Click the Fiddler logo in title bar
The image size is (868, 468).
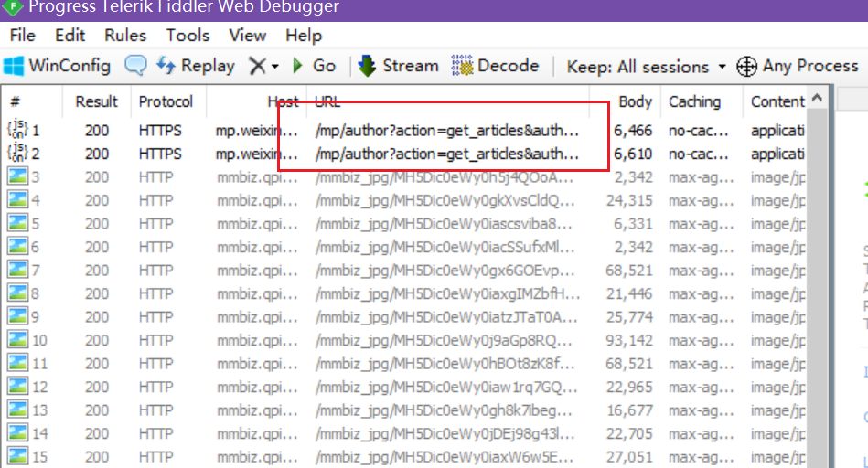12,6
